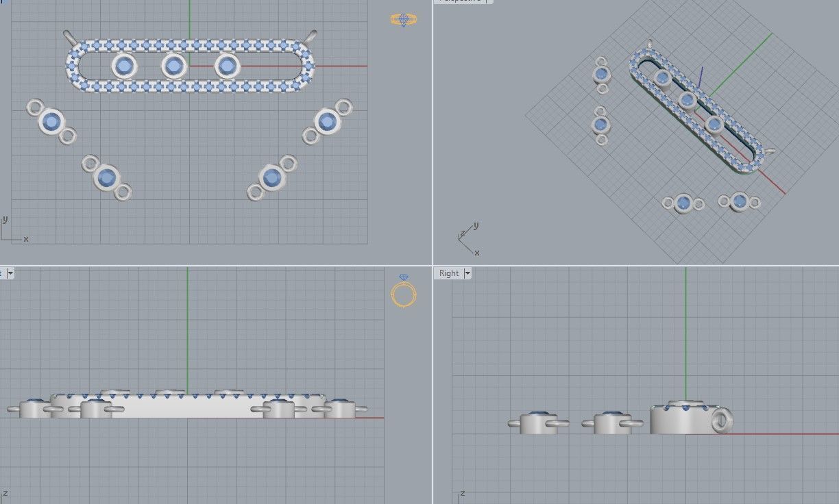Select the middle bezel stone in Top viewport
Screen dimensions: 839x504
[174, 66]
